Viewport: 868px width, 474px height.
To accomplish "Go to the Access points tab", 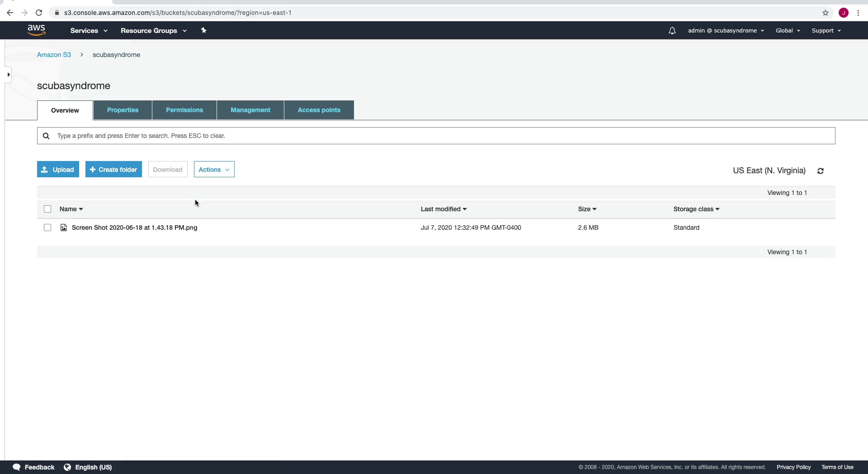I will [x=319, y=110].
